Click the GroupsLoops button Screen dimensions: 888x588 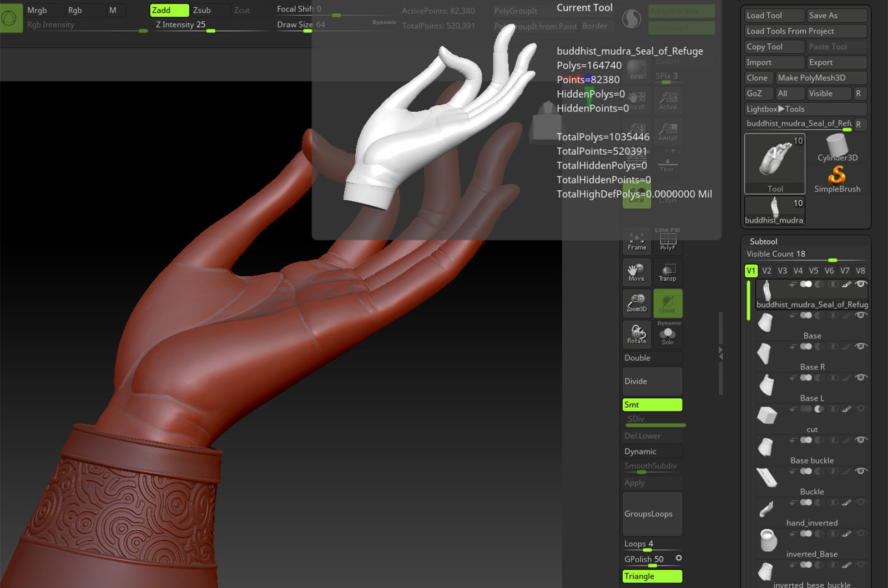pyautogui.click(x=652, y=514)
